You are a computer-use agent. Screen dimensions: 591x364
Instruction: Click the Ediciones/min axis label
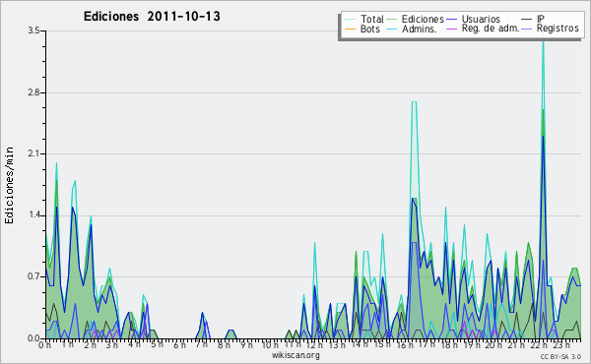click(9, 185)
